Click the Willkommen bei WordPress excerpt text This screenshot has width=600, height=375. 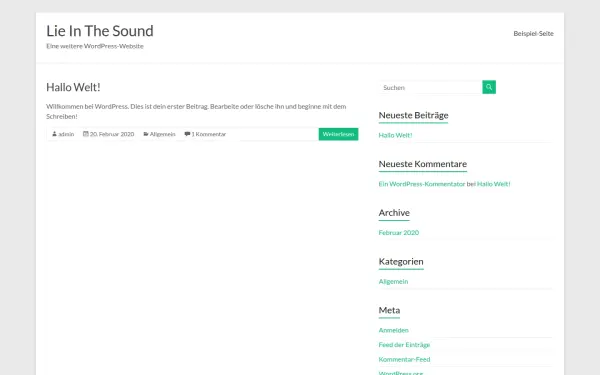pyautogui.click(x=196, y=111)
